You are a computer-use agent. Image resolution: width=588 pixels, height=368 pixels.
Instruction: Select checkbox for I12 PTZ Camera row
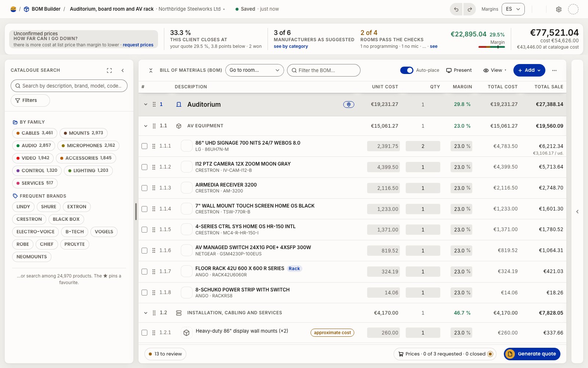(144, 167)
